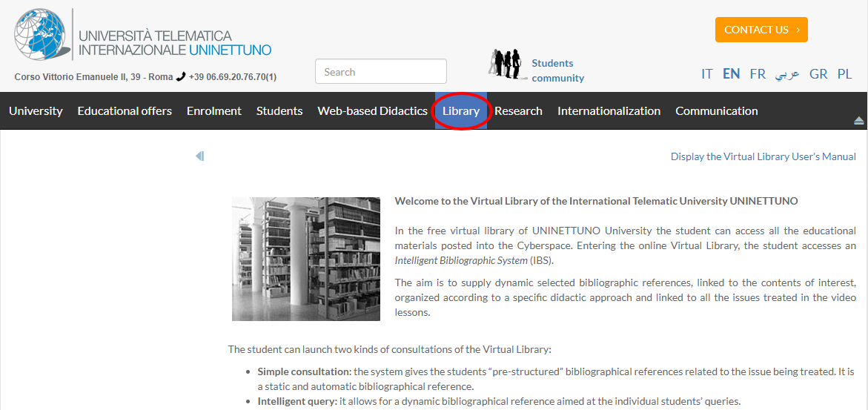The width and height of the screenshot is (868, 410).
Task: Open Display the Virtual Library User's Manual
Action: tap(763, 156)
